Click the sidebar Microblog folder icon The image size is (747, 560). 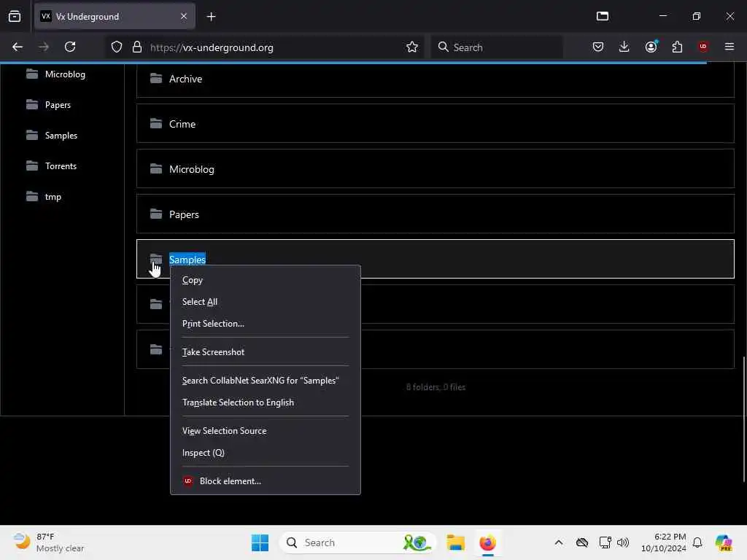pyautogui.click(x=32, y=74)
